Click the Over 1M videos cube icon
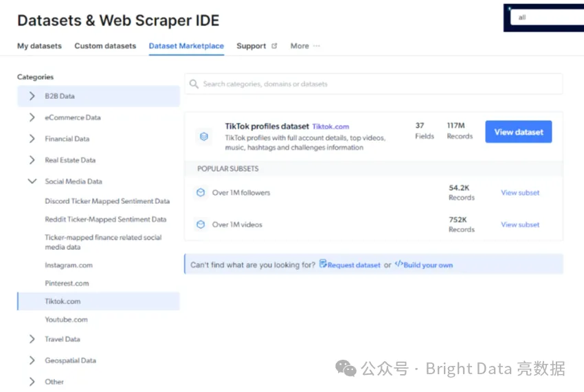This screenshot has width=584, height=392. [201, 224]
